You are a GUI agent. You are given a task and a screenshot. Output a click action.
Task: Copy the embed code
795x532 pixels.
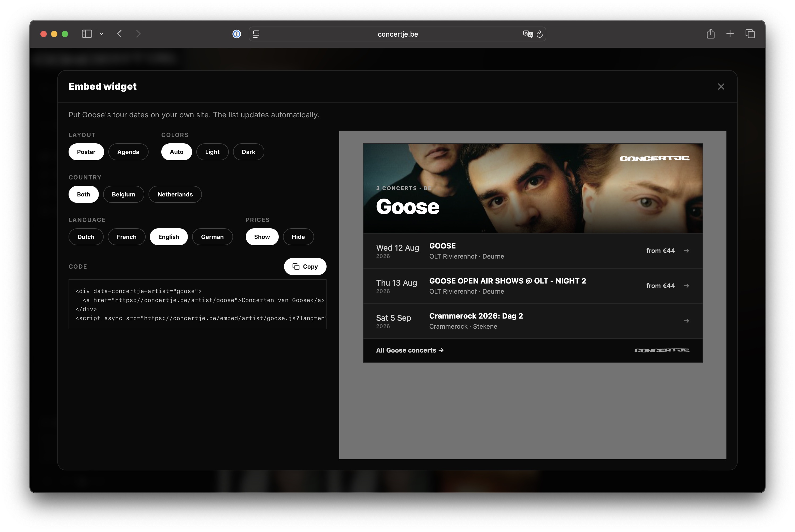(x=305, y=267)
